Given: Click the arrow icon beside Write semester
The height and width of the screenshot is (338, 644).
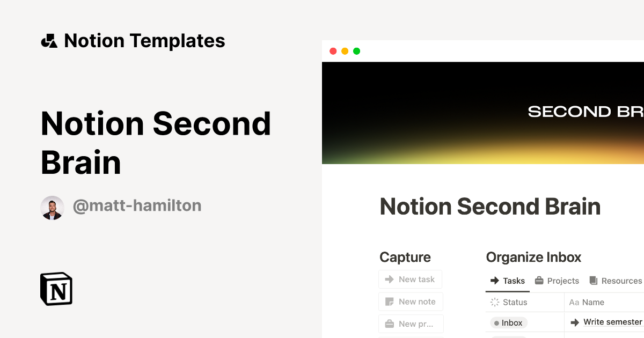Looking at the screenshot, I should [575, 322].
